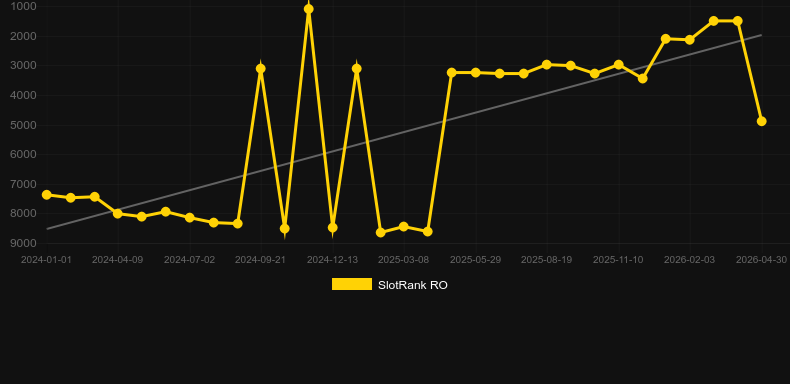Select the highest peak point near rank 1000
790x384 pixels.
[309, 9]
